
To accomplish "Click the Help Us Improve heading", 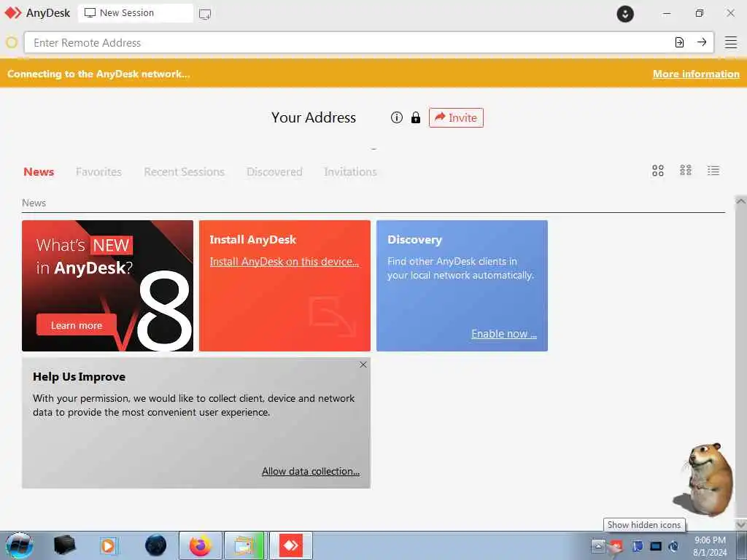I will (79, 377).
